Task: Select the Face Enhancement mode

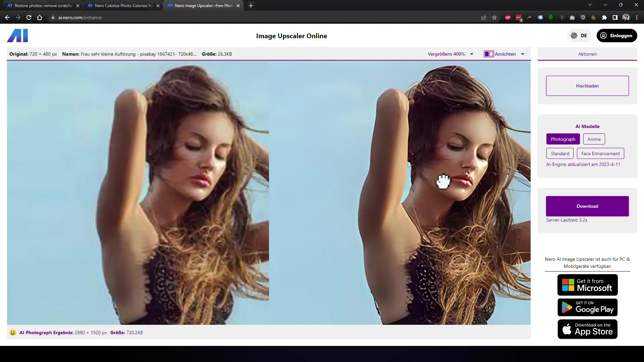Action: [x=601, y=154]
